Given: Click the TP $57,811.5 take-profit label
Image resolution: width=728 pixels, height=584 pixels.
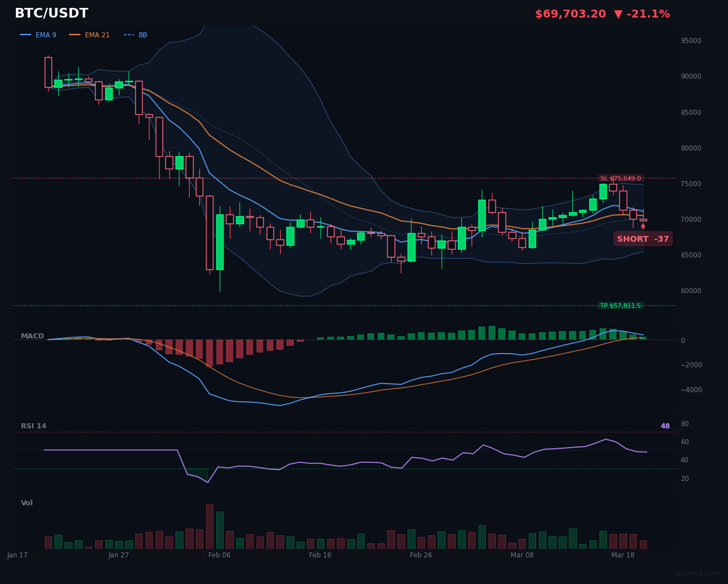Looking at the screenshot, I should tap(622, 305).
